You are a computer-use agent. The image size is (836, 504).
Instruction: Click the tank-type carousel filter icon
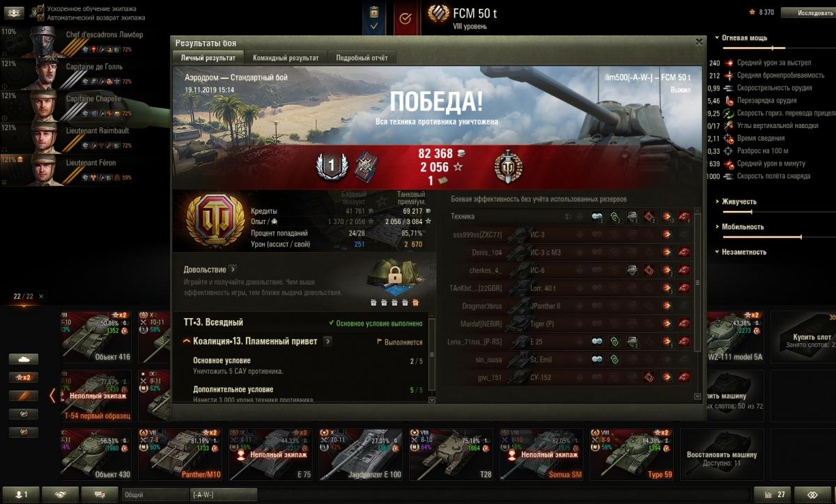click(24, 359)
